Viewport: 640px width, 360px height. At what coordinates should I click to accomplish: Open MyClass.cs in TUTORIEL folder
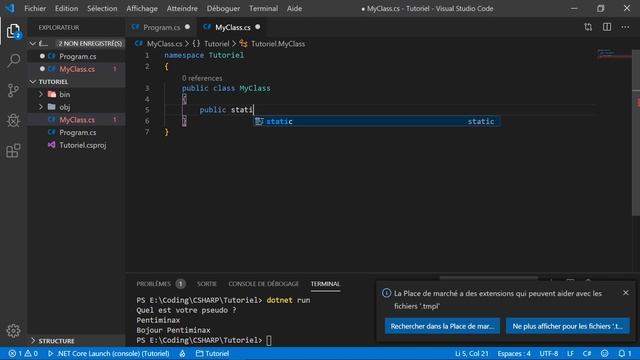pyautogui.click(x=77, y=120)
